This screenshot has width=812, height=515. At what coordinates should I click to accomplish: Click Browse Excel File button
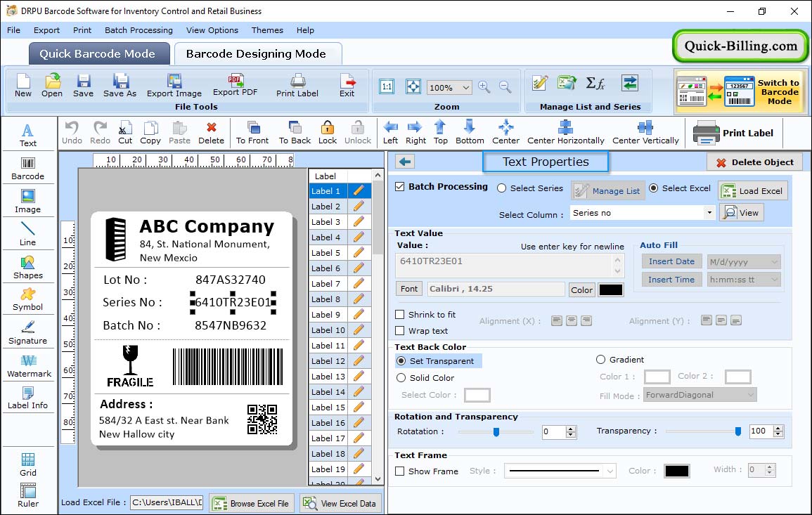click(252, 504)
